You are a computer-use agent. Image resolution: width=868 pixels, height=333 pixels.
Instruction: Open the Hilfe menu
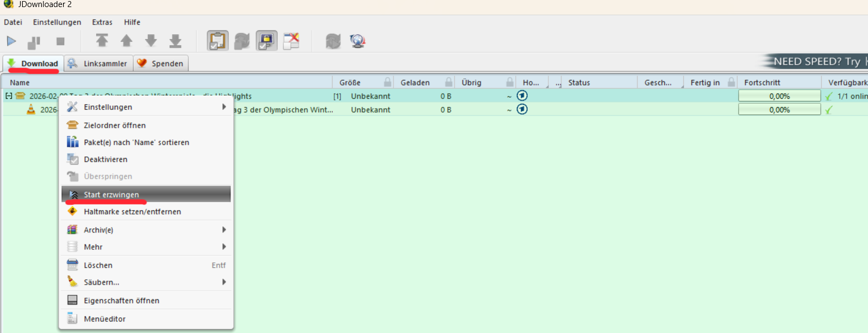[132, 22]
